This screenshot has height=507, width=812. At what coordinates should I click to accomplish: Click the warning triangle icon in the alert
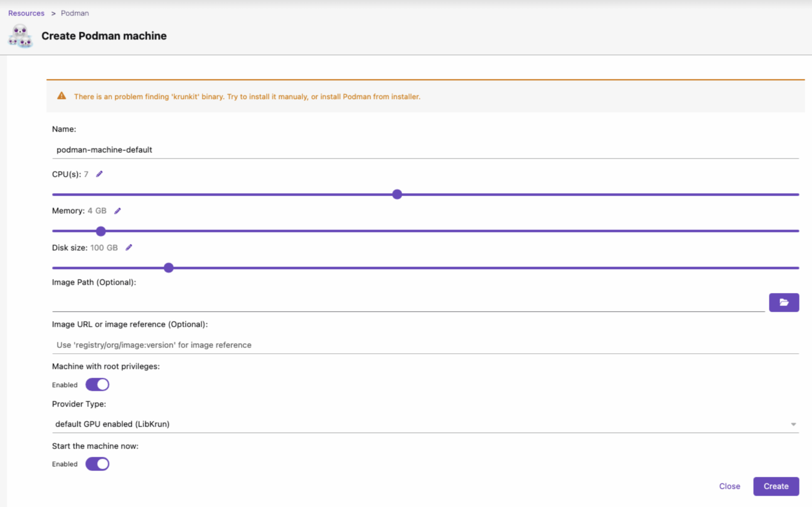(62, 96)
